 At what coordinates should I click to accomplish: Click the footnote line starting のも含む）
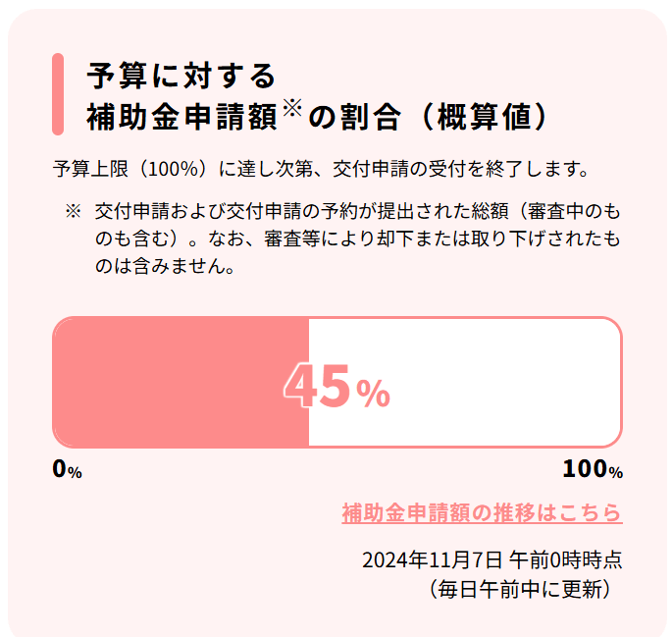pos(357,239)
